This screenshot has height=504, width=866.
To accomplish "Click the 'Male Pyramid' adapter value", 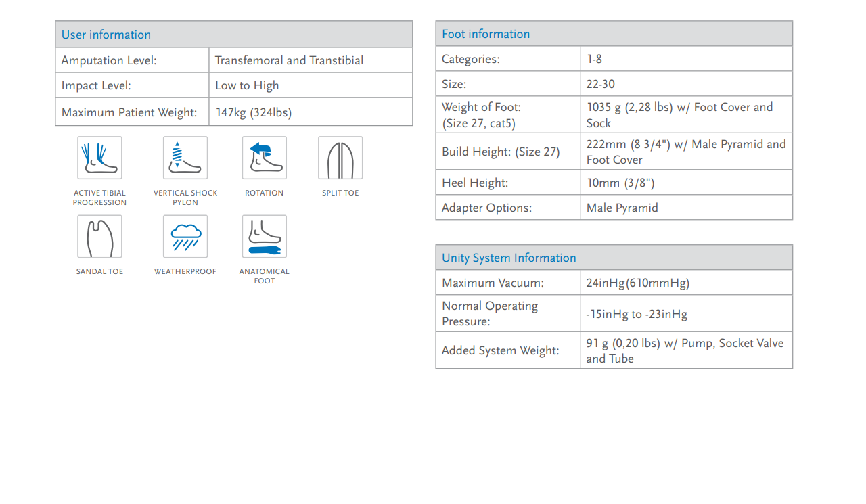I will [622, 208].
